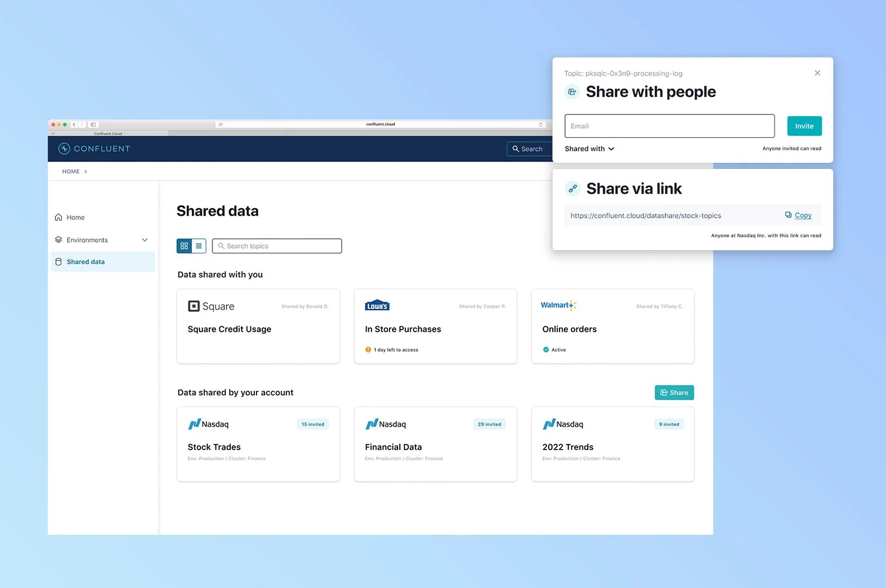The image size is (886, 588).
Task: Click Nasdaq logo on 2022 Trends card
Action: click(x=563, y=424)
